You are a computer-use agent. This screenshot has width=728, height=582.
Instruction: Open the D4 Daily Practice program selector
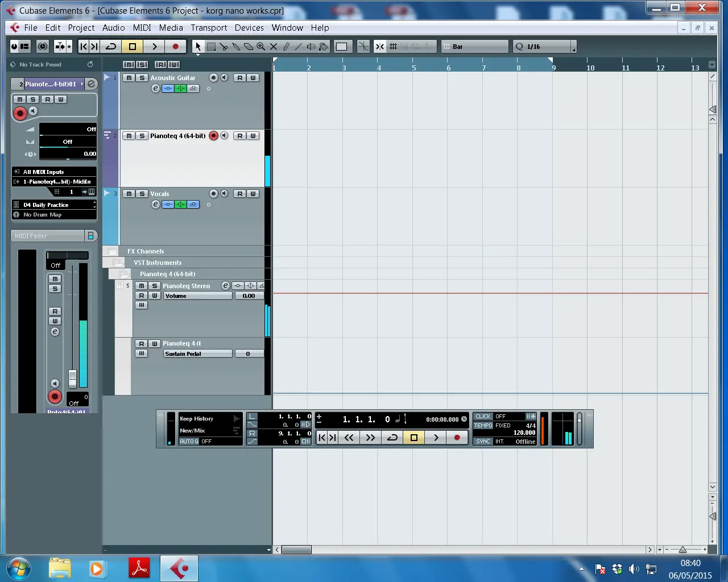pos(55,205)
